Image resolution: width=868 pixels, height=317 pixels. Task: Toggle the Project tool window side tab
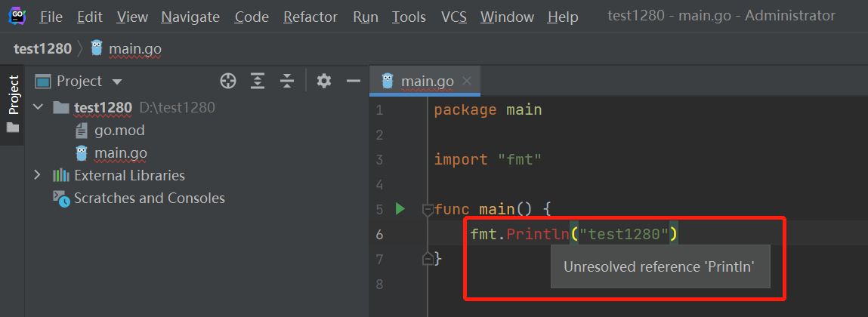pyautogui.click(x=12, y=104)
